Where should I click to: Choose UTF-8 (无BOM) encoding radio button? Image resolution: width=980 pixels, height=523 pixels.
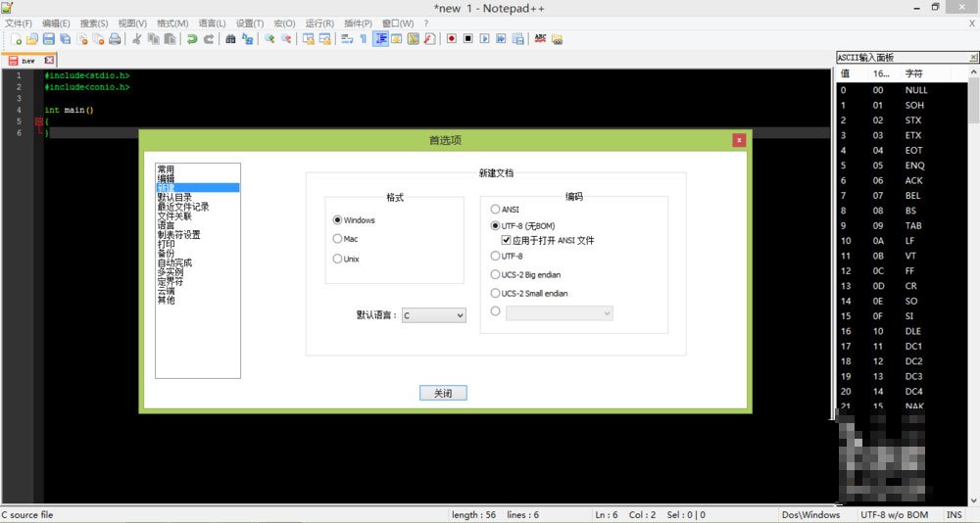pyautogui.click(x=495, y=225)
